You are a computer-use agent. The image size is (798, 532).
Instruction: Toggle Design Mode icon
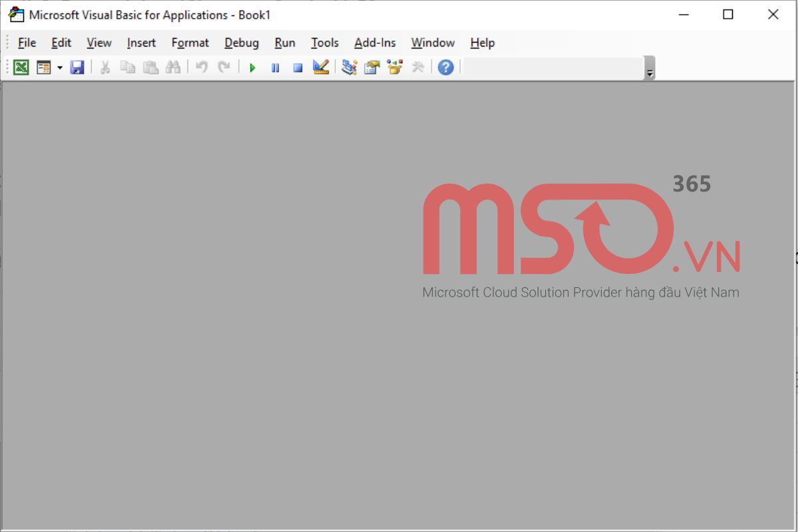coord(321,67)
